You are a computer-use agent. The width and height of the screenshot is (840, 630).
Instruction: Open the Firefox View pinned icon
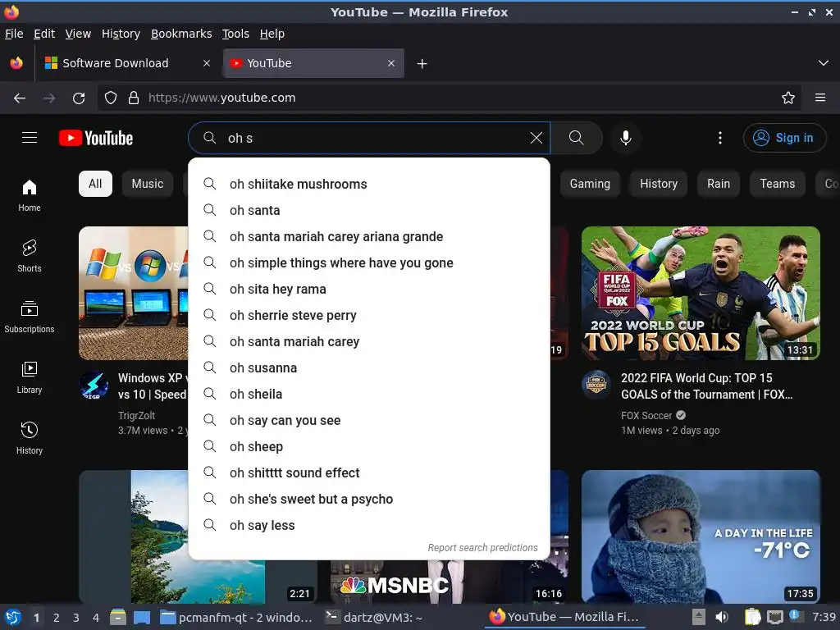click(x=16, y=63)
